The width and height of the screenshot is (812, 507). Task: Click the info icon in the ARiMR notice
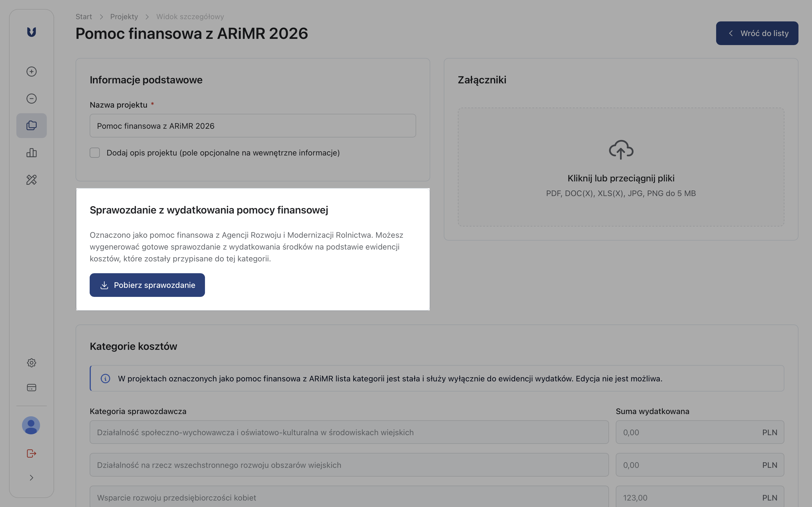(105, 379)
